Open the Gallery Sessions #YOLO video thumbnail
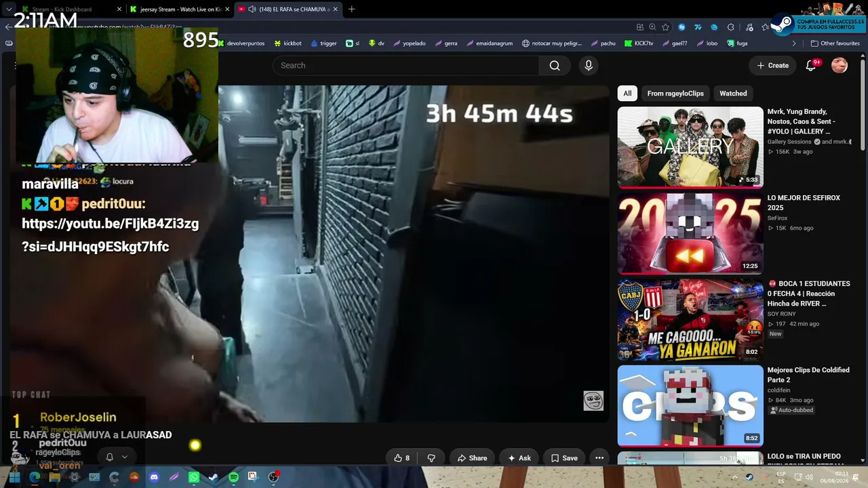Image resolution: width=868 pixels, height=488 pixels. pyautogui.click(x=690, y=147)
